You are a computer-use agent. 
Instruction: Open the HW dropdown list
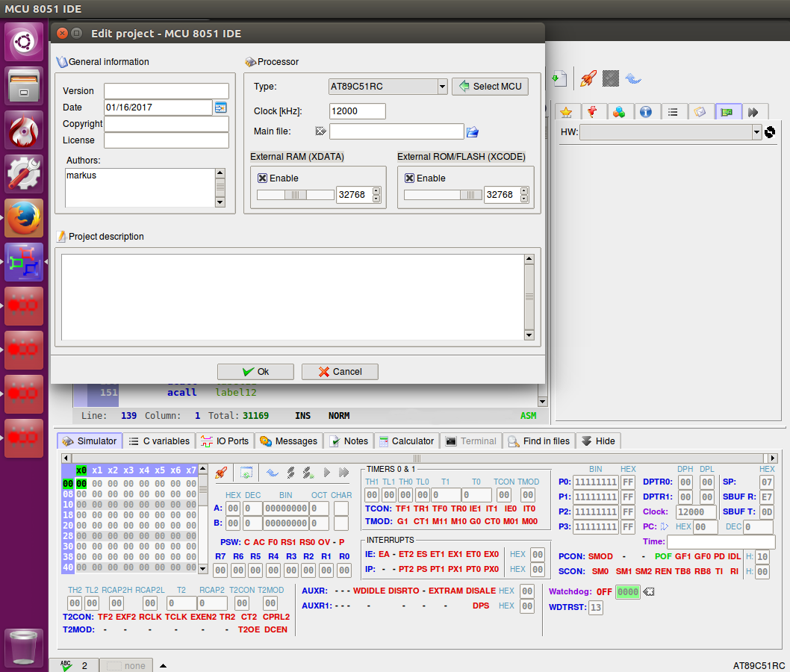click(670, 132)
